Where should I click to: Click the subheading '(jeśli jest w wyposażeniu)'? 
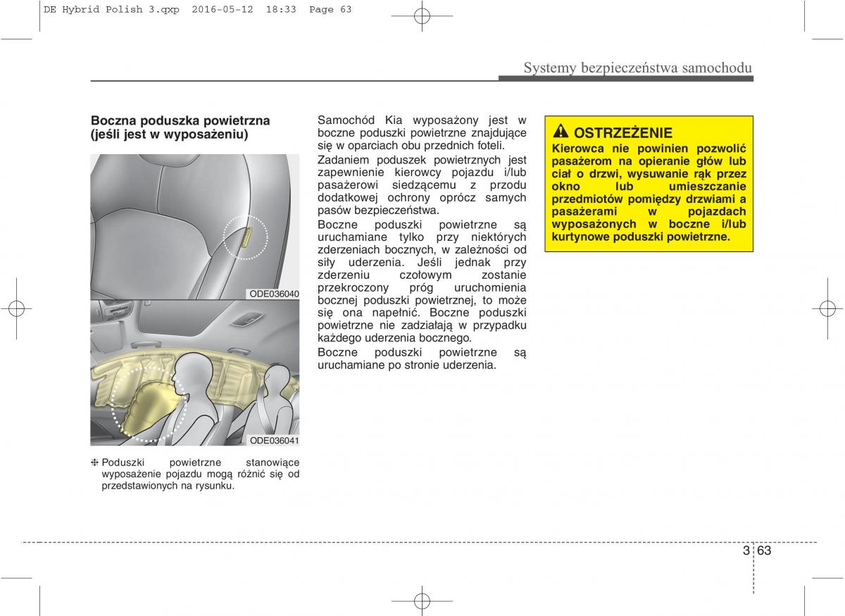(x=169, y=134)
